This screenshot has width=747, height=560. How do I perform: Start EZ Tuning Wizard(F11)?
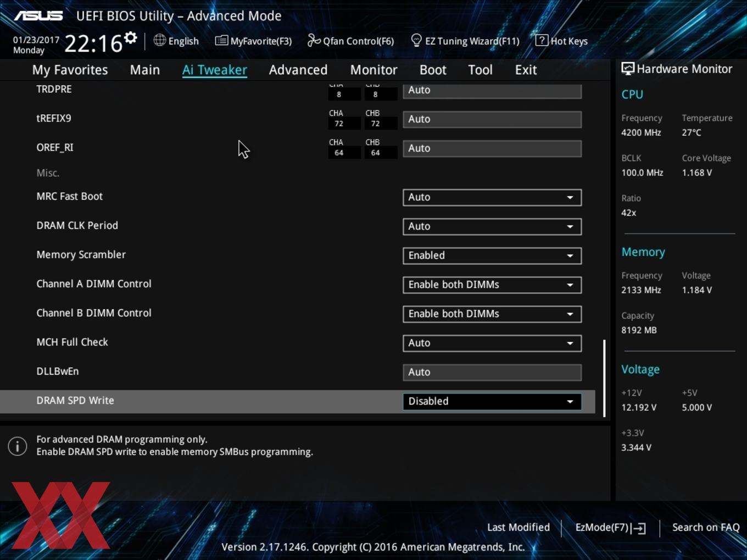(x=465, y=41)
